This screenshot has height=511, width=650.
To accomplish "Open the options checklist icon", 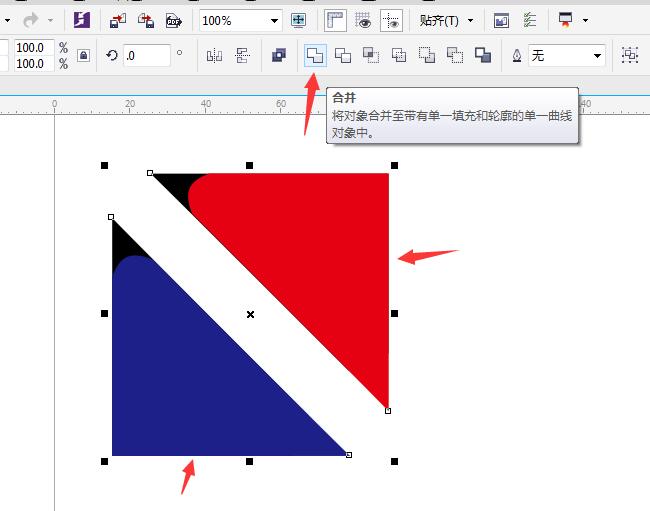I will [x=529, y=20].
